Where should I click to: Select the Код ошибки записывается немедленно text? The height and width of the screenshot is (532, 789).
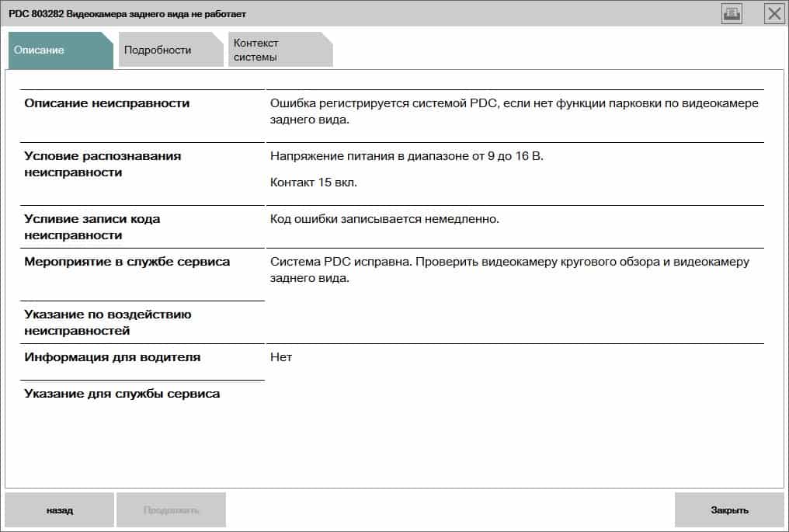click(384, 219)
